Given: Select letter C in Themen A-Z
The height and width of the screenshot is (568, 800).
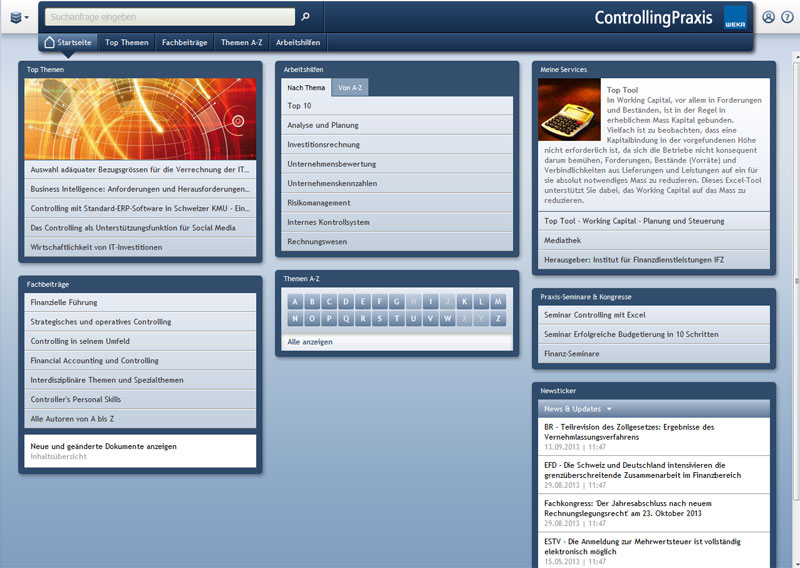Looking at the screenshot, I should [329, 302].
